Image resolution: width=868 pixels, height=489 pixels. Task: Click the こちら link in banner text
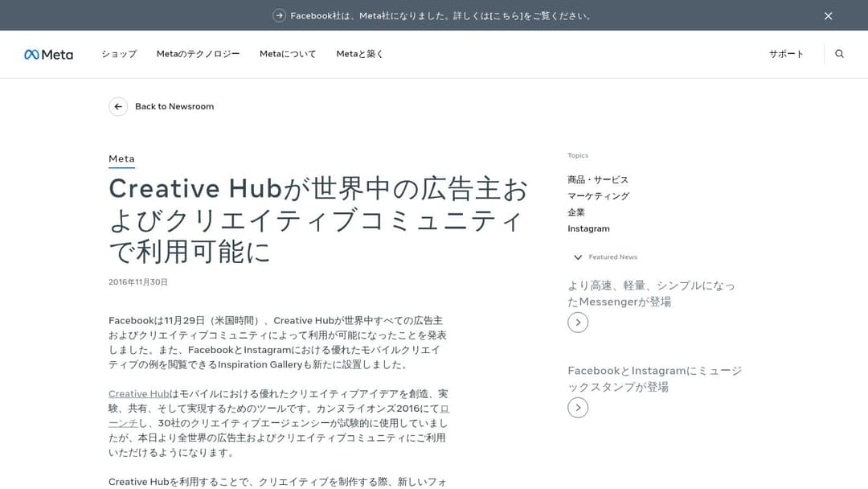click(x=506, y=15)
